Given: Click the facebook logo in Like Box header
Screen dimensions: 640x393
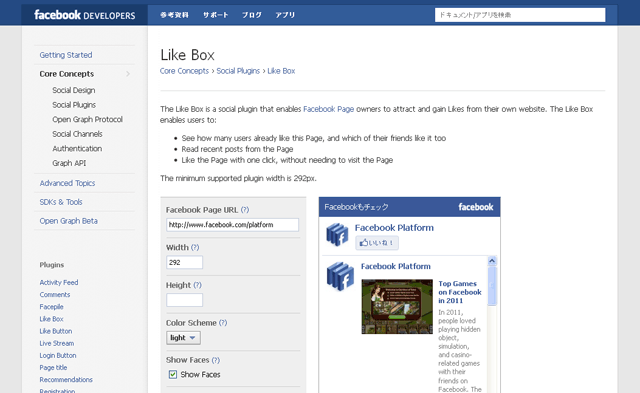Looking at the screenshot, I should coord(476,207).
